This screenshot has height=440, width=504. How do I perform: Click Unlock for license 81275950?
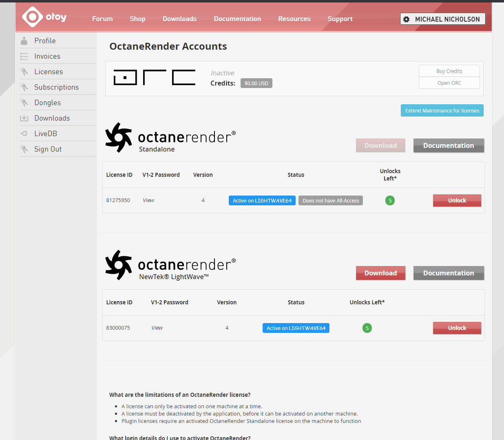457,200
